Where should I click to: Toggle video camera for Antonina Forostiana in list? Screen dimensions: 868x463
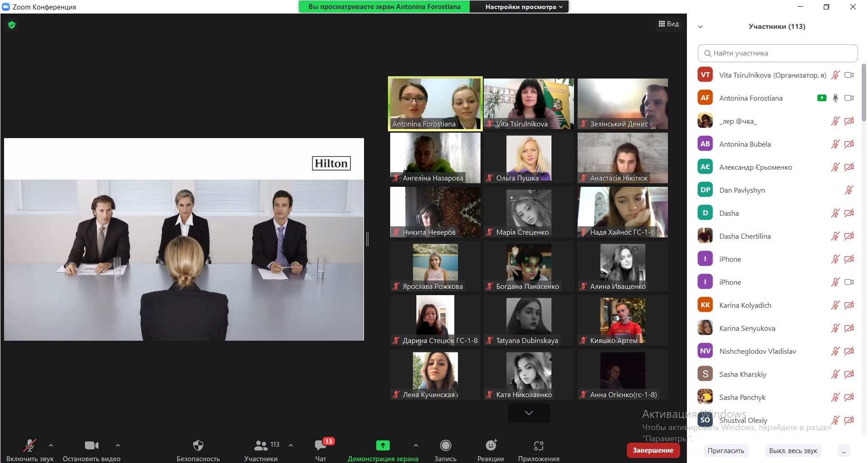tap(849, 98)
